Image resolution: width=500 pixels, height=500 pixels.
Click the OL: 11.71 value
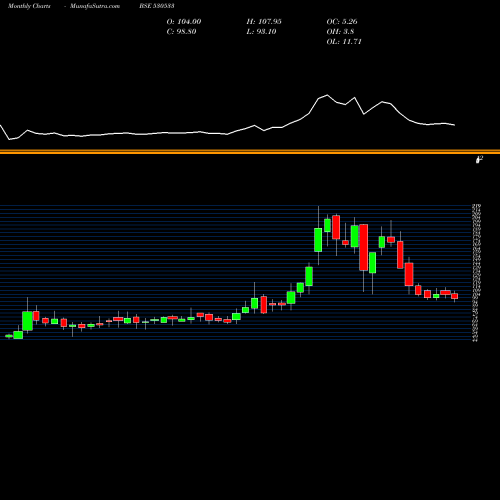pyautogui.click(x=344, y=42)
